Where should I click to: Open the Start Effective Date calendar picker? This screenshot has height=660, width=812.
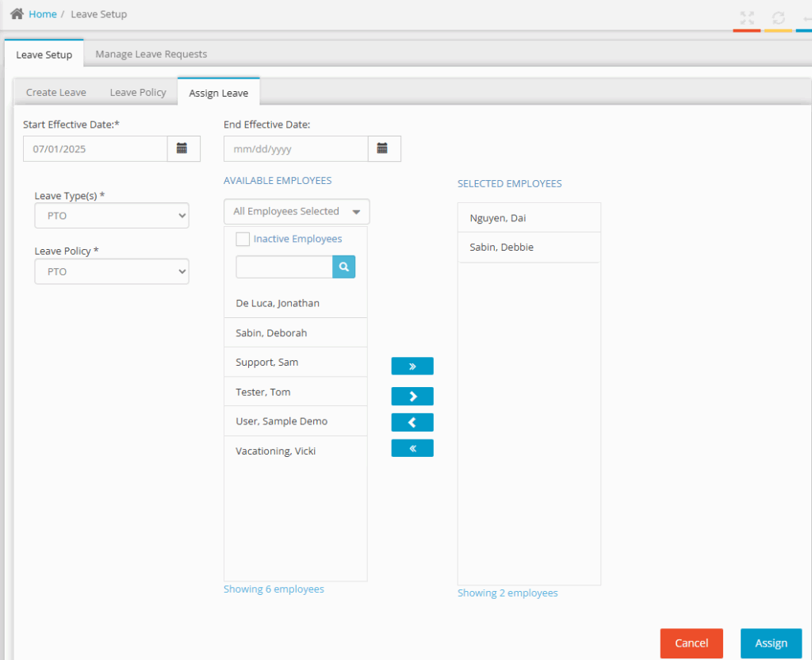[x=183, y=148]
